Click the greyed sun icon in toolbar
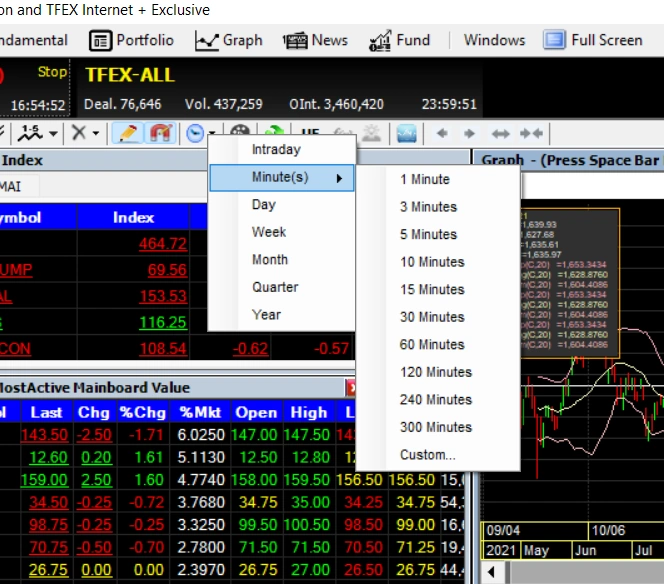664x584 pixels. [371, 134]
